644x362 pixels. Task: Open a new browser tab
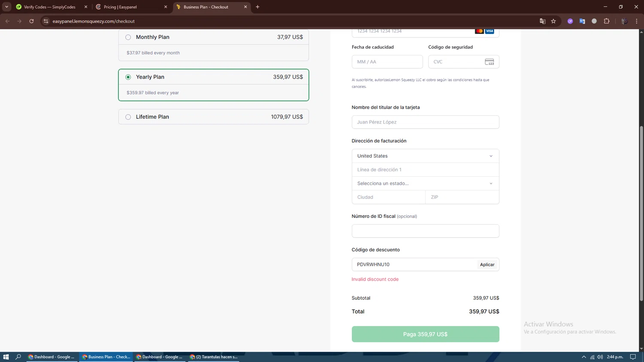[258, 7]
